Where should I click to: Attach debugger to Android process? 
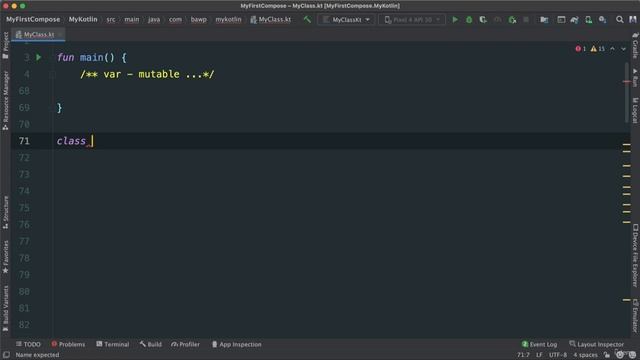512,19
